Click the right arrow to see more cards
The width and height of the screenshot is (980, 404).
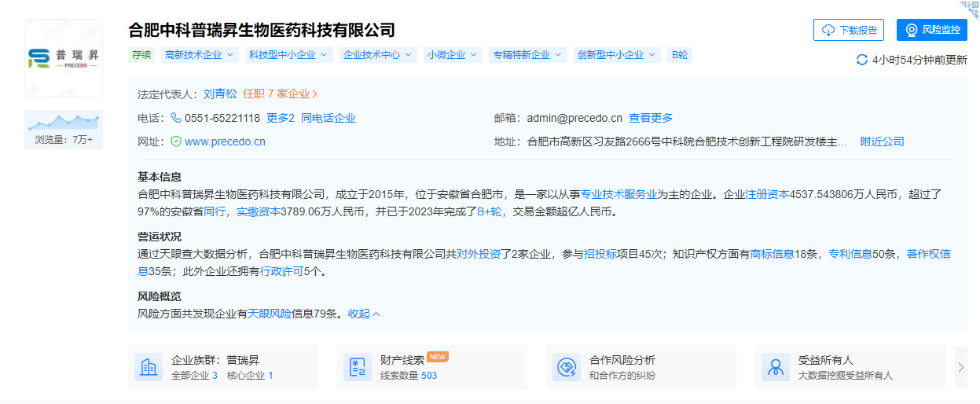tap(960, 367)
